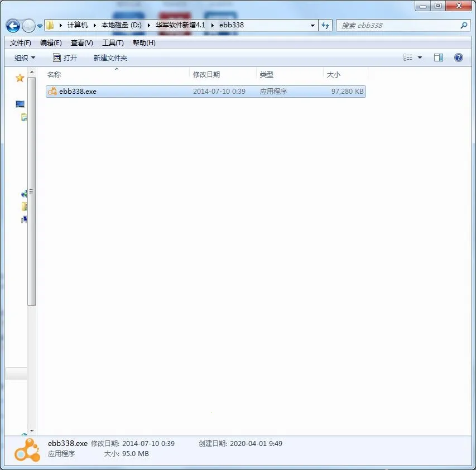Expand the 组织 (Organize) dropdown
The image size is (476, 470).
pos(25,57)
